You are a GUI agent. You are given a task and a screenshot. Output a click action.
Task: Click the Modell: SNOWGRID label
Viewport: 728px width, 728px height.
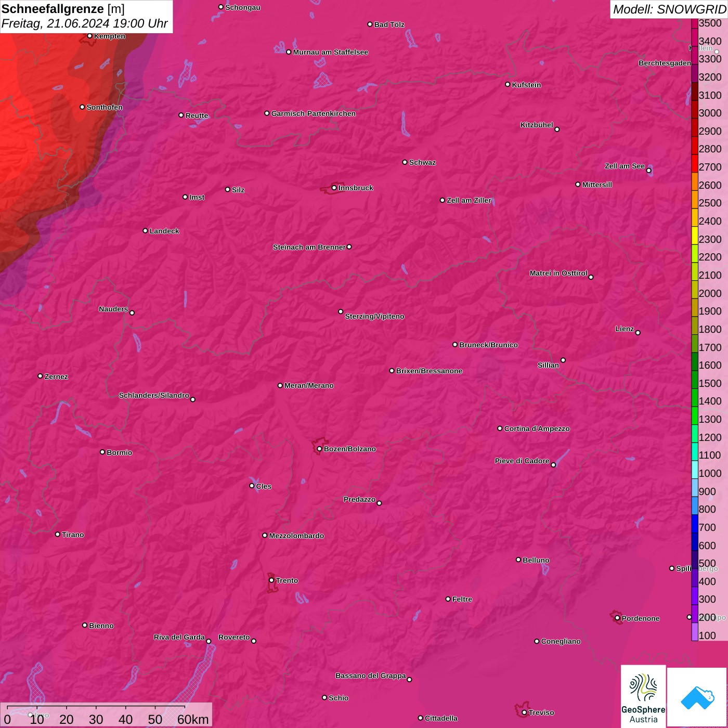[x=669, y=9]
